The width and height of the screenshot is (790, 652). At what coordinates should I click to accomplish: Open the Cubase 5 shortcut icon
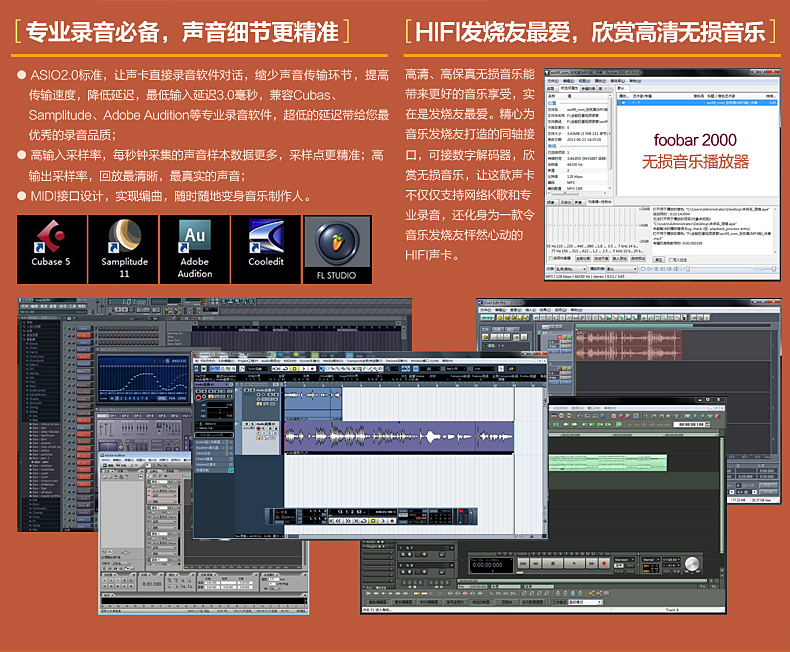[51, 249]
